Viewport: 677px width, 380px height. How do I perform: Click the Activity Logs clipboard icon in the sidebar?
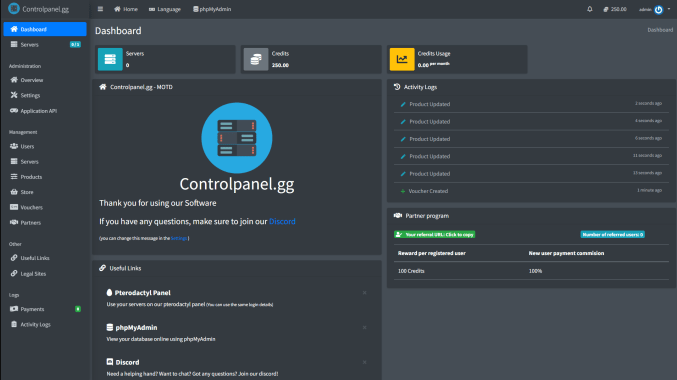click(14, 324)
